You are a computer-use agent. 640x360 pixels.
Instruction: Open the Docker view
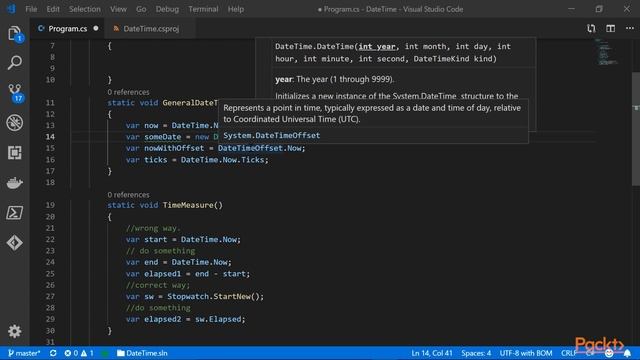pyautogui.click(x=15, y=183)
